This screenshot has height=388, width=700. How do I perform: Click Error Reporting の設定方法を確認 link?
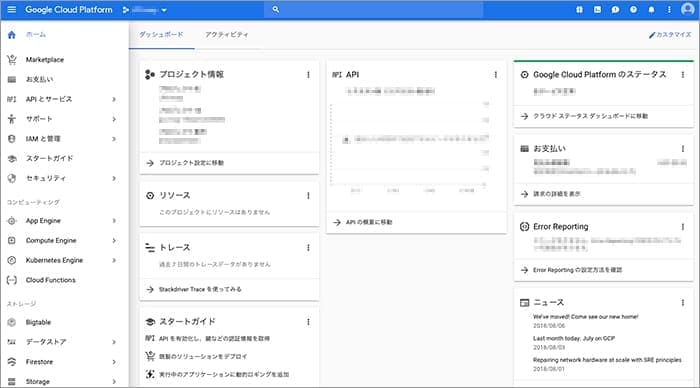[577, 270]
